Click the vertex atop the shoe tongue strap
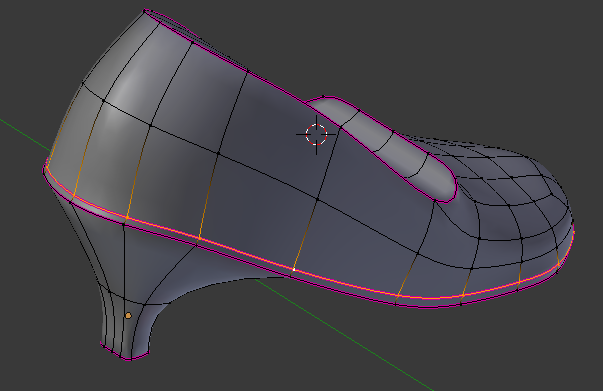 pos(323,97)
